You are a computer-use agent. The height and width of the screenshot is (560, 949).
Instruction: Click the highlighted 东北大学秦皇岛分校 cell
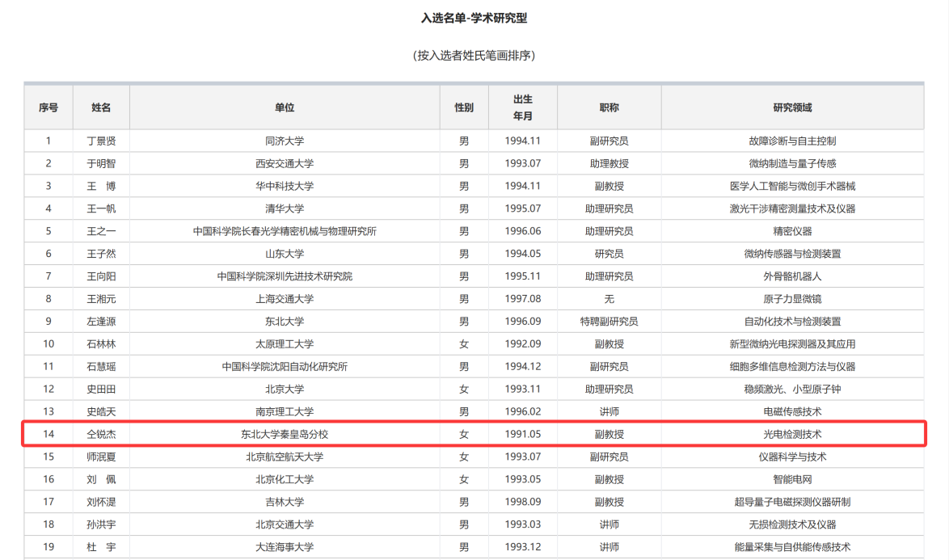(x=285, y=434)
